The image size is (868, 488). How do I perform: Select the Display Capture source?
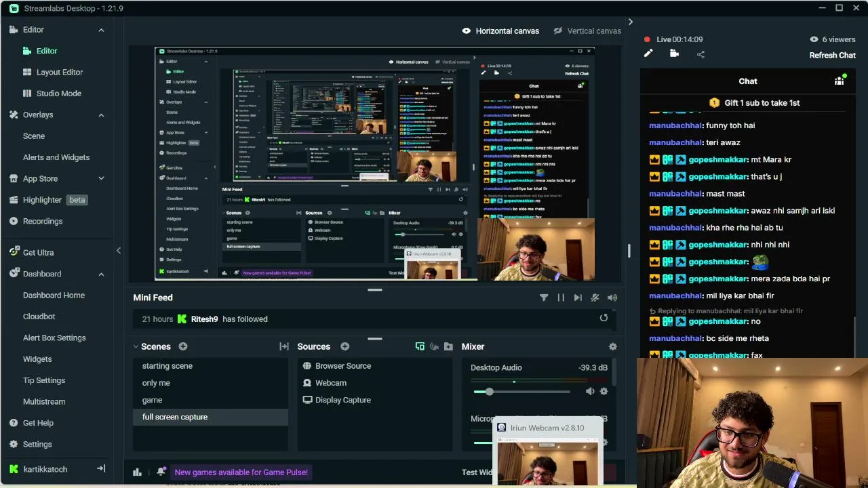pyautogui.click(x=374, y=400)
